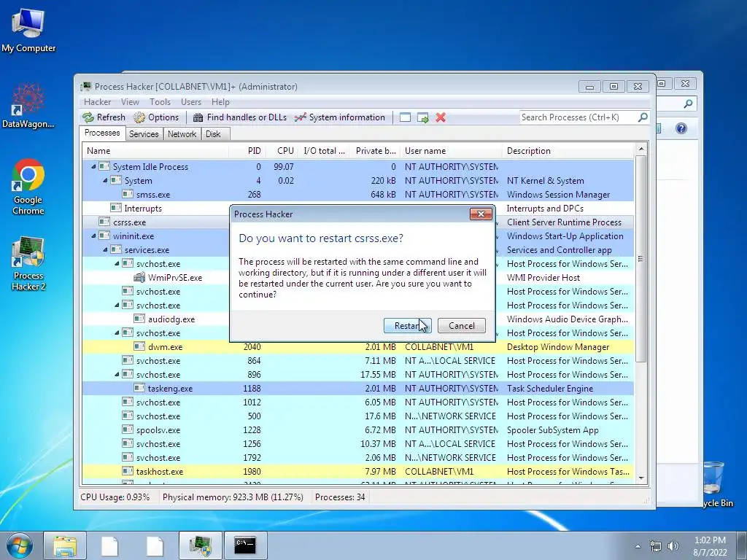Open the Help menu
The image size is (747, 560).
click(220, 102)
